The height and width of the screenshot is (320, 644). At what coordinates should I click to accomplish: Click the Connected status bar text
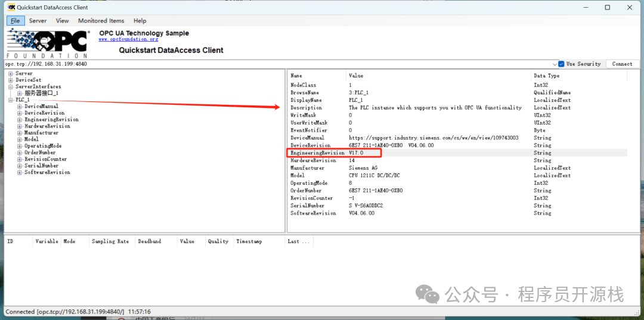click(78, 312)
